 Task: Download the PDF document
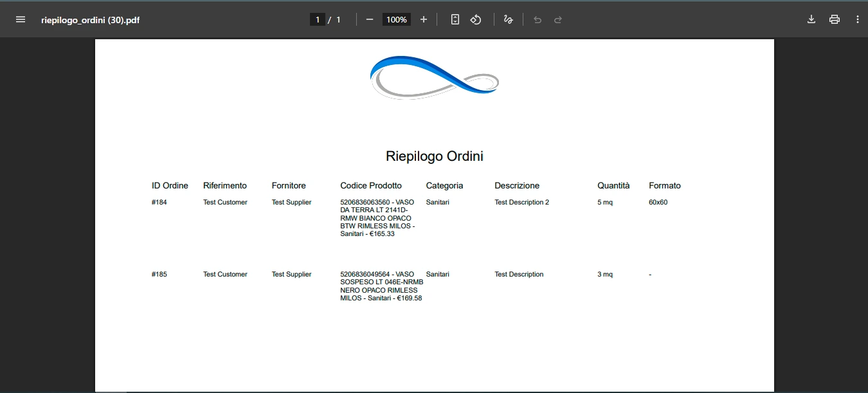point(811,19)
